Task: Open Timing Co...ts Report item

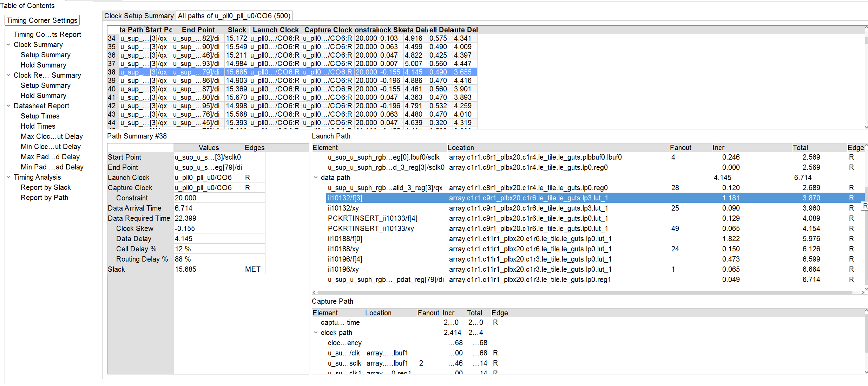Action: [x=47, y=34]
